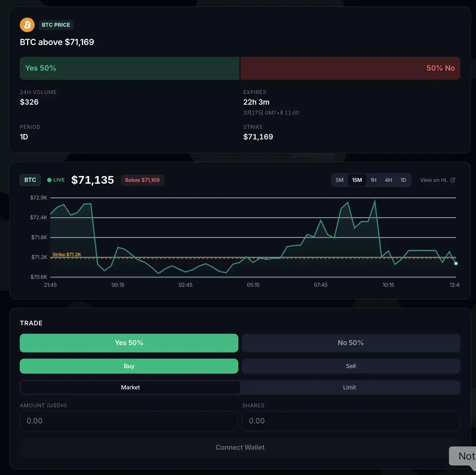Switch chart to 1H timeframe
476x475 pixels.
tap(373, 180)
